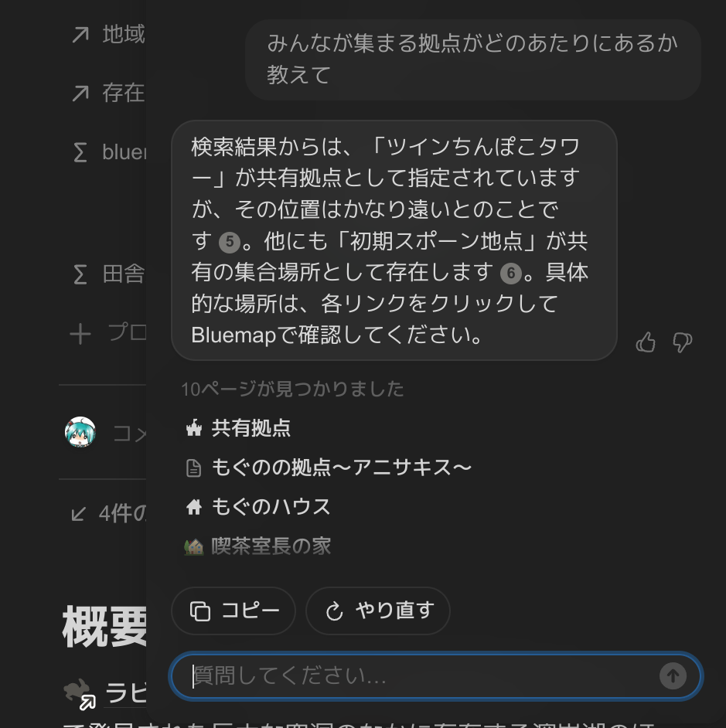Image resolution: width=726 pixels, height=728 pixels.
Task: Open citation number 6 badge
Action: [x=510, y=274]
